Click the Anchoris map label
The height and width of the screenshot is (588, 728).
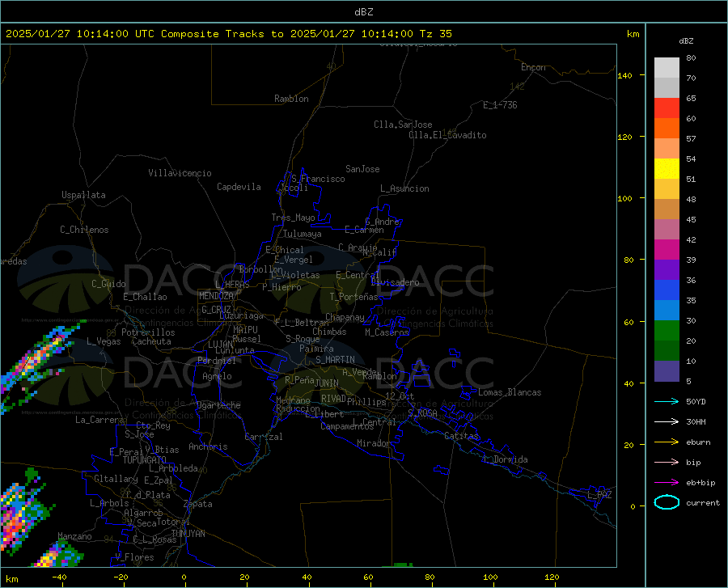[208, 447]
